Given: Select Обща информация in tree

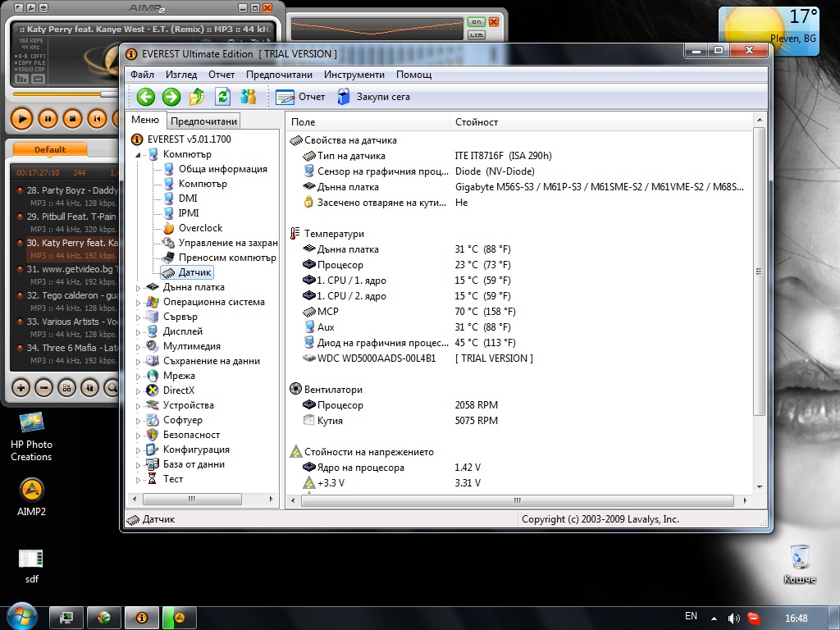Looking at the screenshot, I should [222, 169].
